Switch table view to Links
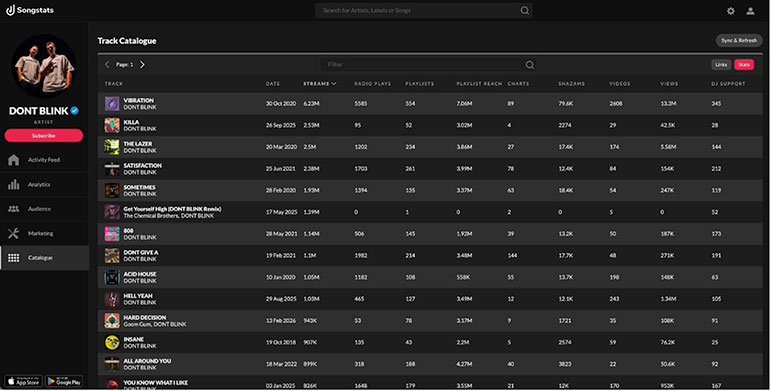 721,64
